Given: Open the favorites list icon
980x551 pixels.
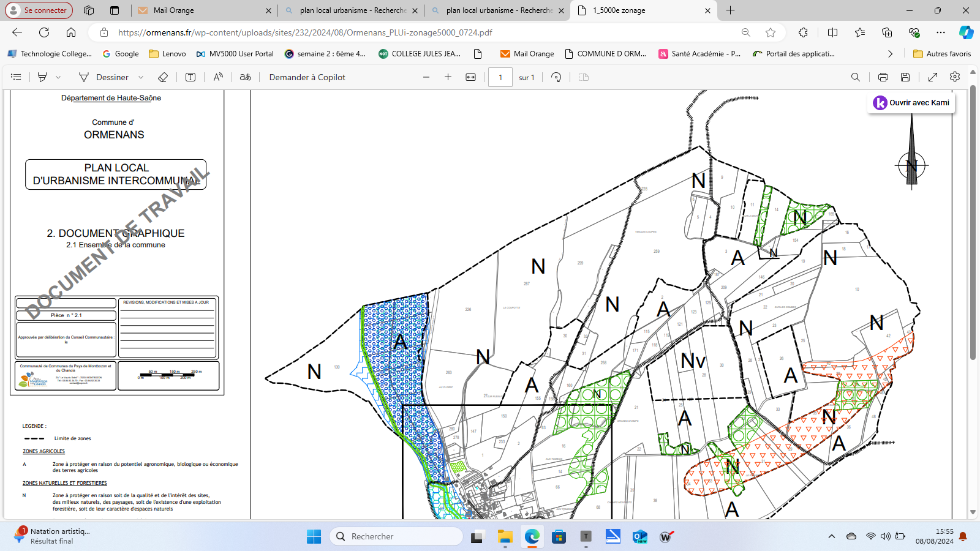Looking at the screenshot, I should pos(860,32).
